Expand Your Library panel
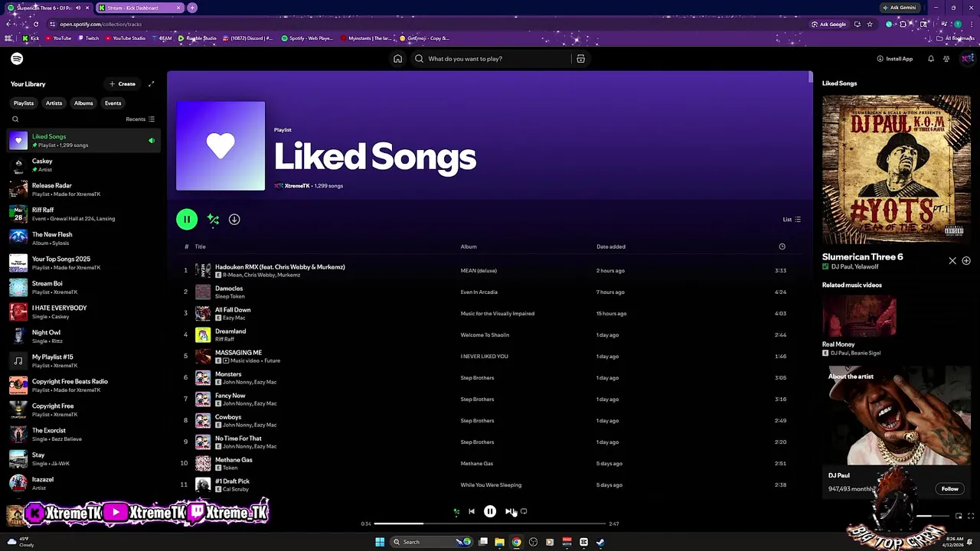Viewport: 980px width, 551px height. click(151, 84)
